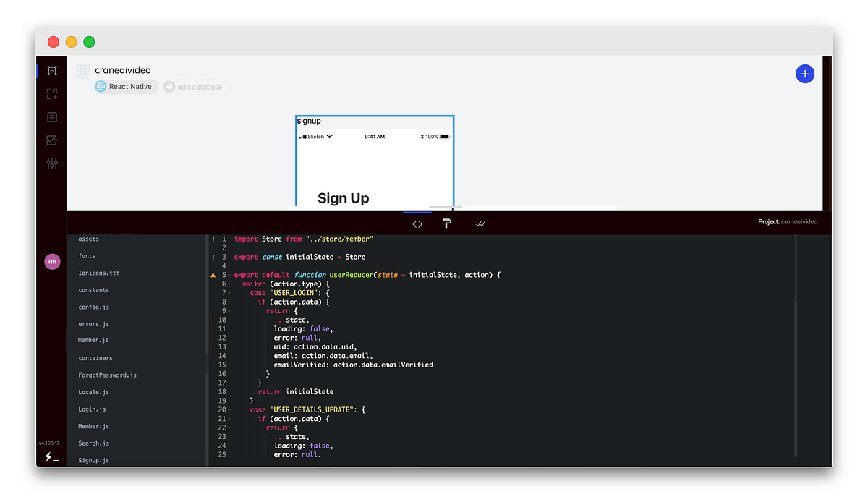Click the warning triangle on code line 5

(x=212, y=274)
